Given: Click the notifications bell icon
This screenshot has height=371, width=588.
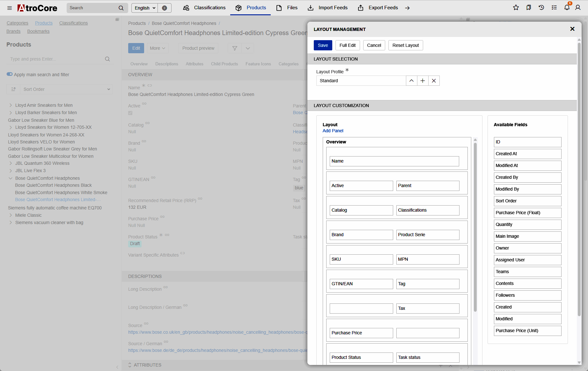Looking at the screenshot, I should click(567, 8).
